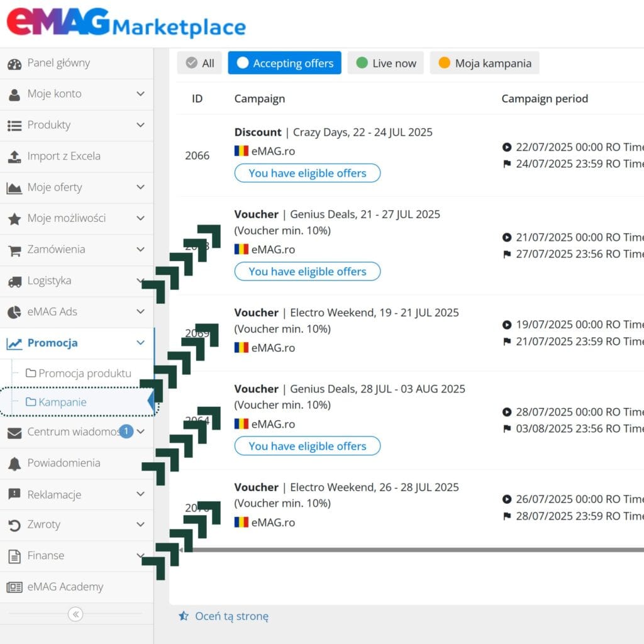Click start date 19/07/2025 00:00 RO Time
644x644 pixels.
[579, 325]
